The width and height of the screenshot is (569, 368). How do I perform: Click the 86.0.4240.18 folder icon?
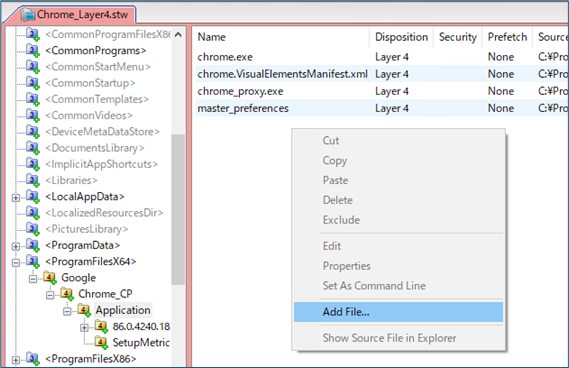click(101, 326)
